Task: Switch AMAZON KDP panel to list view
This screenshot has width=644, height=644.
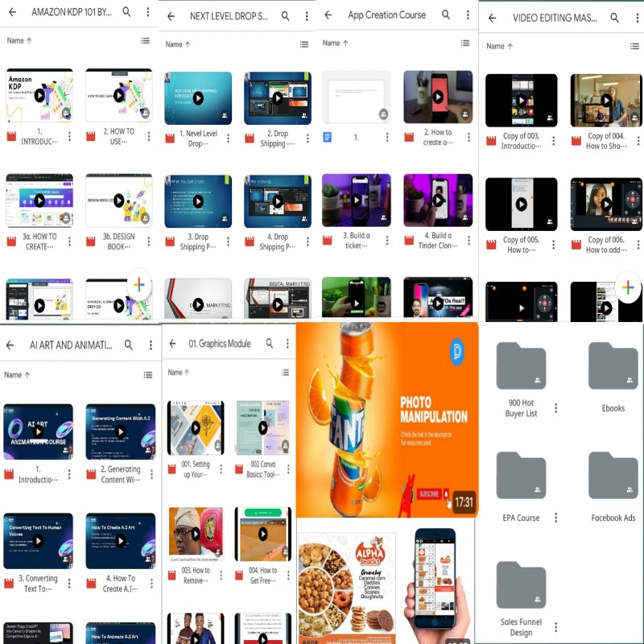Action: (146, 41)
